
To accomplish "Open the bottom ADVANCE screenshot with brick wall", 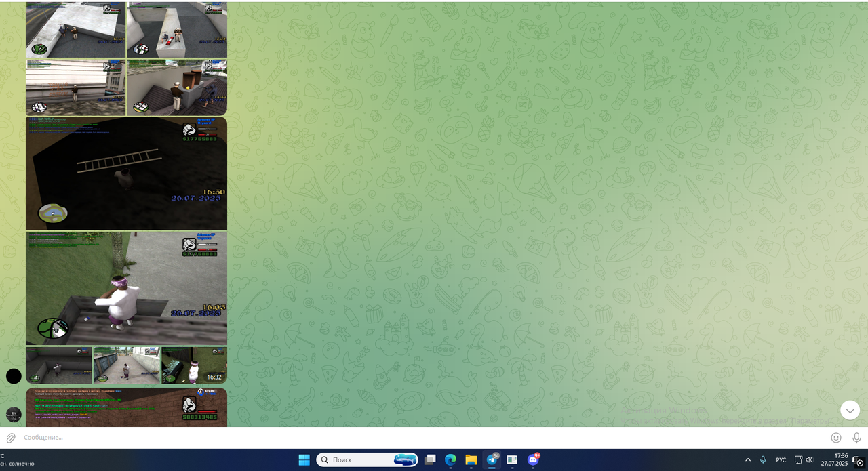I will [x=126, y=407].
